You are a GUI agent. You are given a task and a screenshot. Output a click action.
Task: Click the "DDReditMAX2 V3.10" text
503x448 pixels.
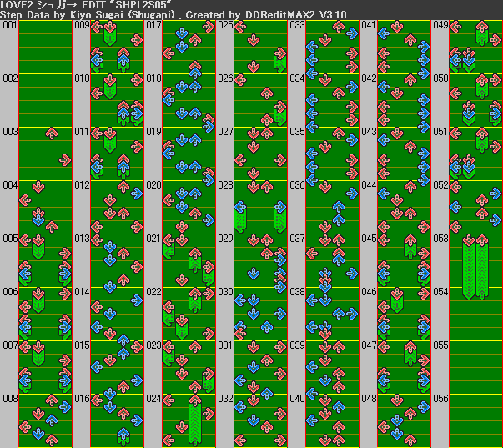tap(295, 15)
